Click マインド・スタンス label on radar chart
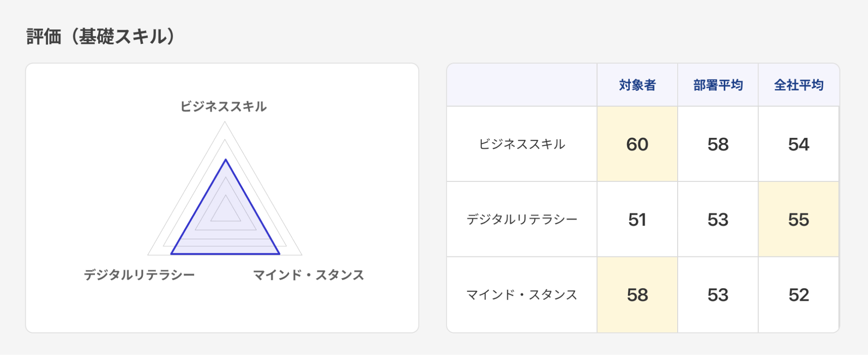The height and width of the screenshot is (355, 868). pos(308,275)
